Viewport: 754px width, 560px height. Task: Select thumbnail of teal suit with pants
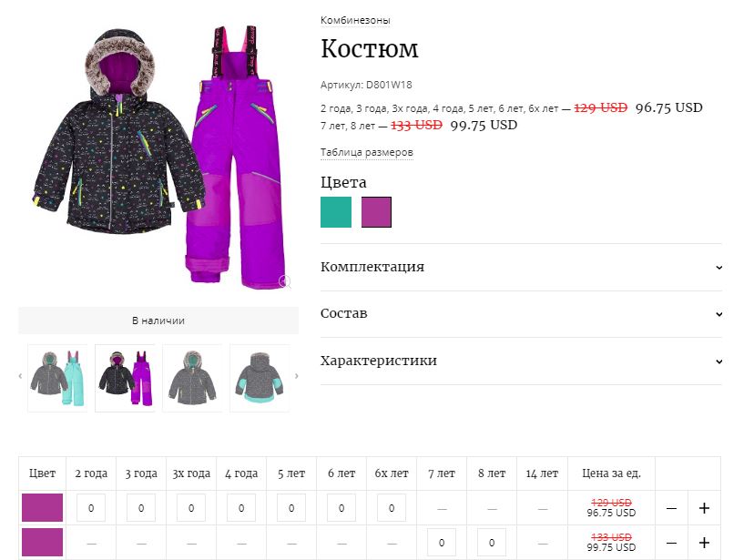tap(57, 378)
